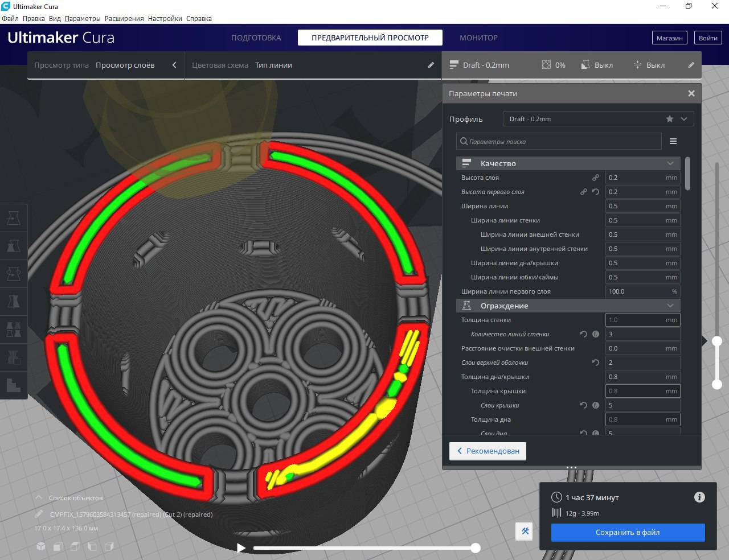Switch to front view cube icon
Screen dimensions: 729x560
(x=58, y=546)
